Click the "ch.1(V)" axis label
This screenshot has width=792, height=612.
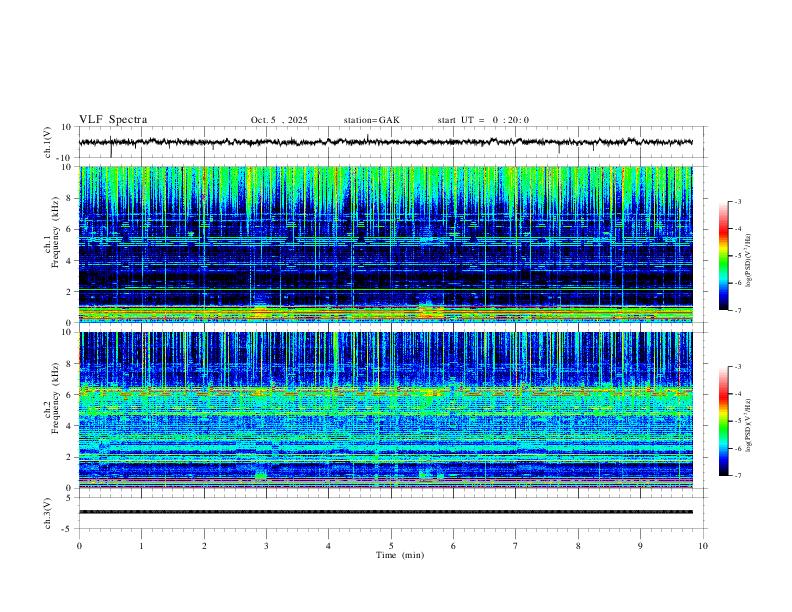coord(48,142)
